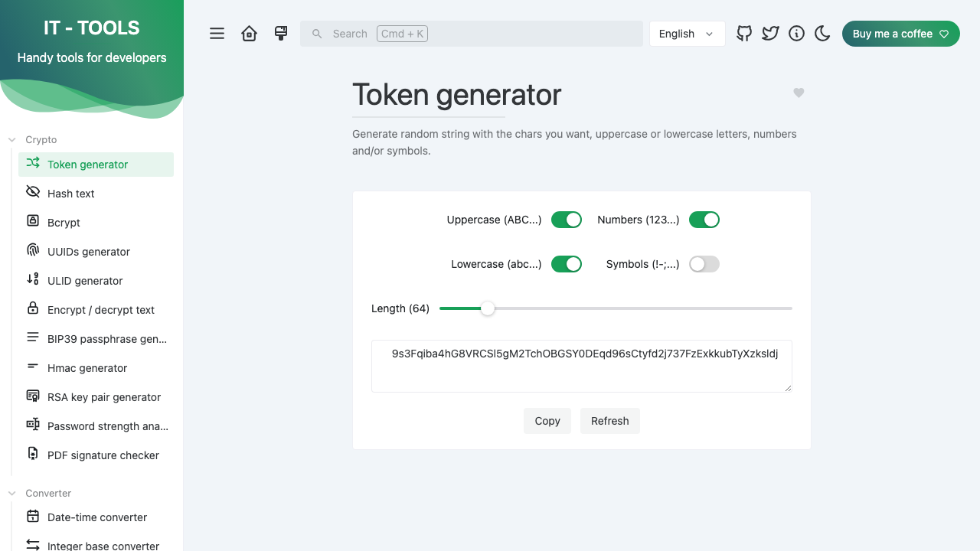
Task: Disable the Lowercase (abc...) switch
Action: click(x=567, y=264)
